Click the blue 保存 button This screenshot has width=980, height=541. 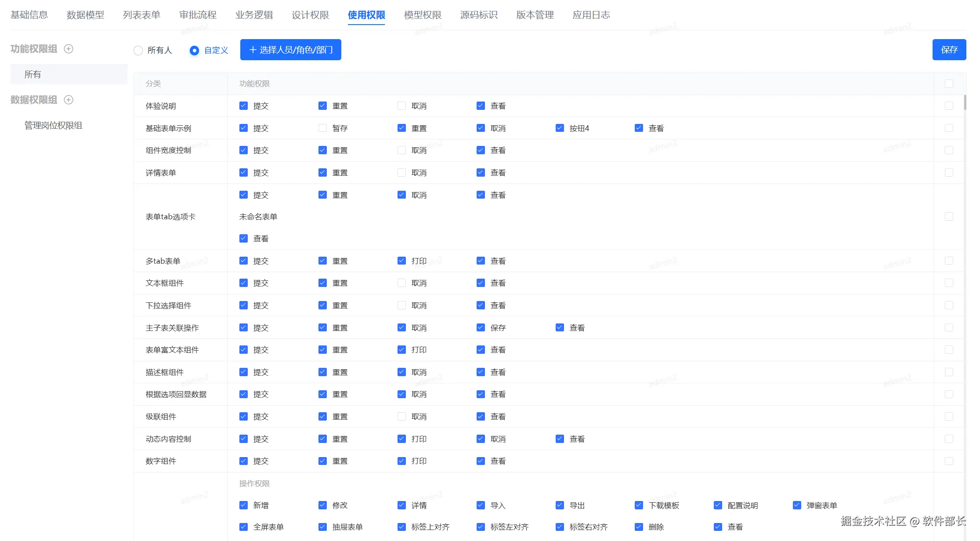[x=949, y=50]
